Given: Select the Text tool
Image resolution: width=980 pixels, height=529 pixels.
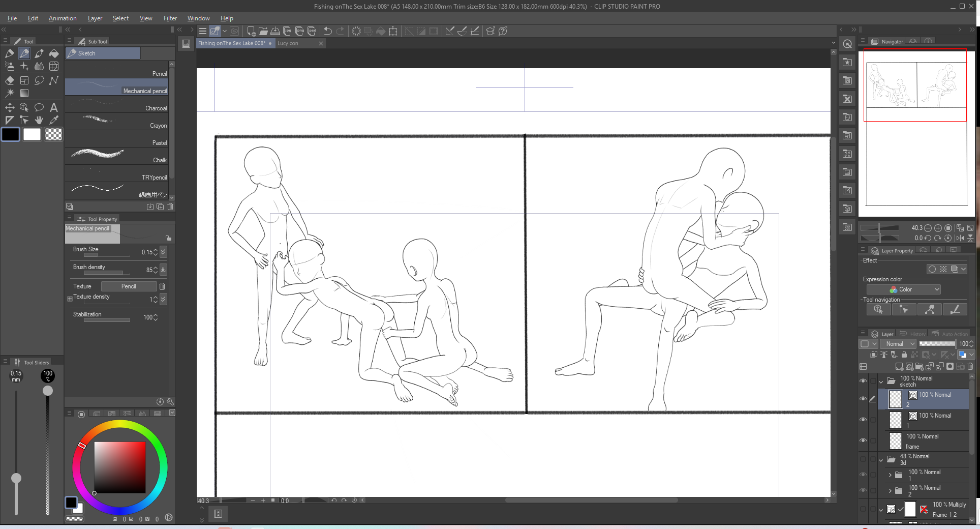Looking at the screenshot, I should [53, 107].
